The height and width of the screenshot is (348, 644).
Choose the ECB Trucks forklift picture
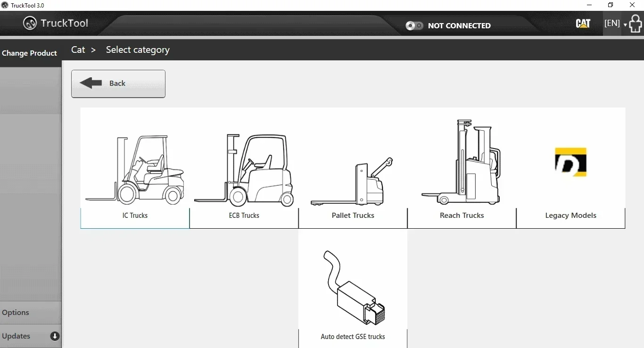pos(244,170)
